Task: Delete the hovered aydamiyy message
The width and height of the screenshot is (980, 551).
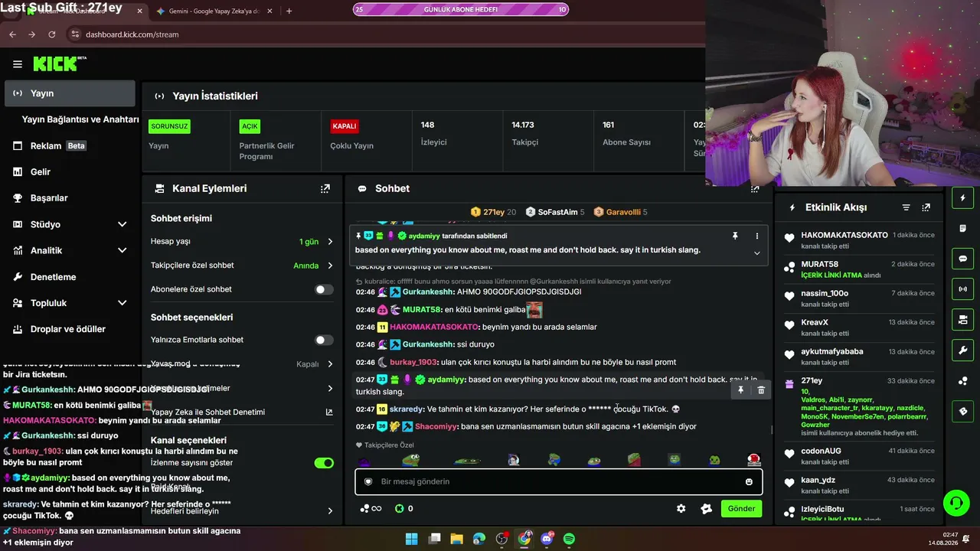Action: coord(761,390)
